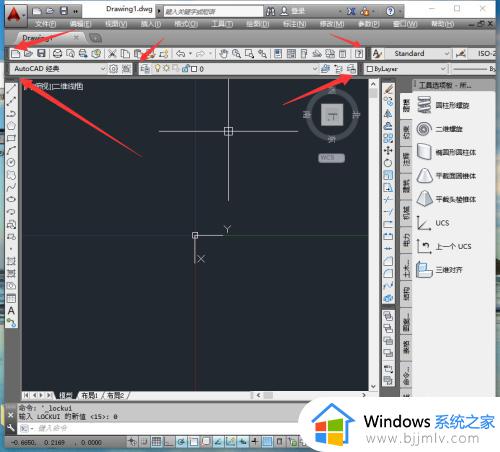Click the binoculars search icon in the title bar
The image size is (500, 452).
[x=270, y=11]
